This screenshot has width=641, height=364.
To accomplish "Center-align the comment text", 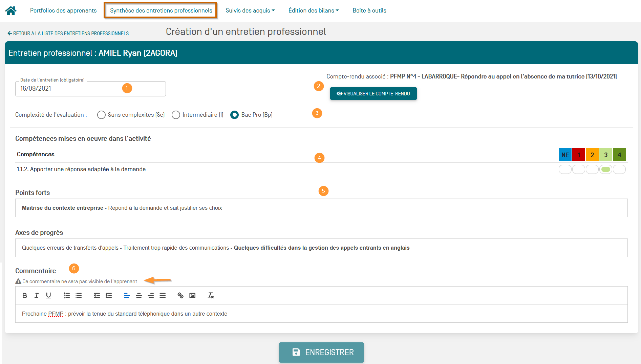I will coord(139,296).
